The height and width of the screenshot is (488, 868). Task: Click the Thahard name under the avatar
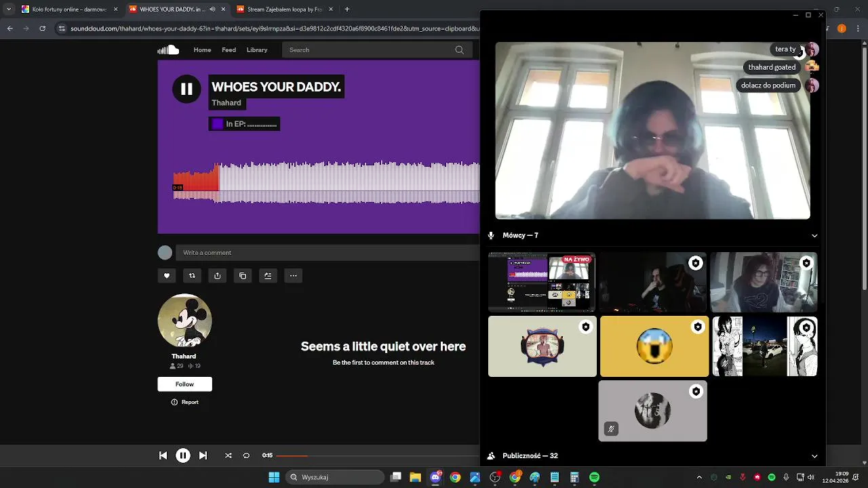[x=184, y=357]
